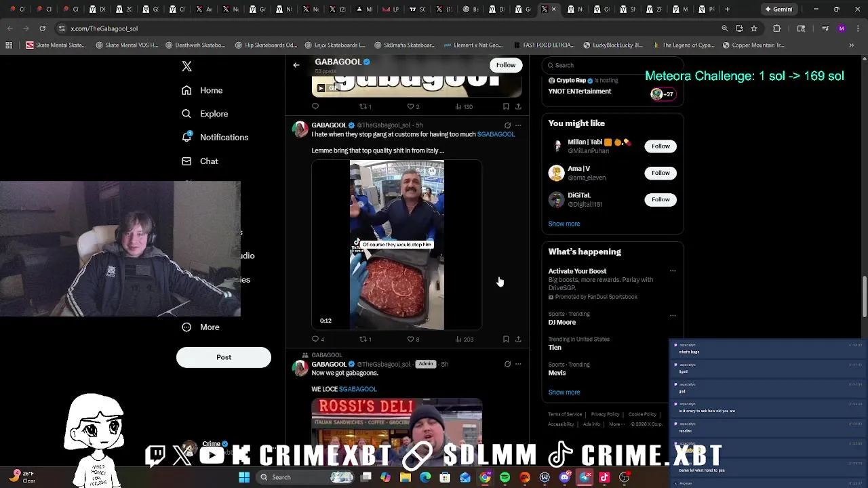Open Grok icon on 'Now we got gabagoons' post
868x488 pixels.
click(x=507, y=364)
